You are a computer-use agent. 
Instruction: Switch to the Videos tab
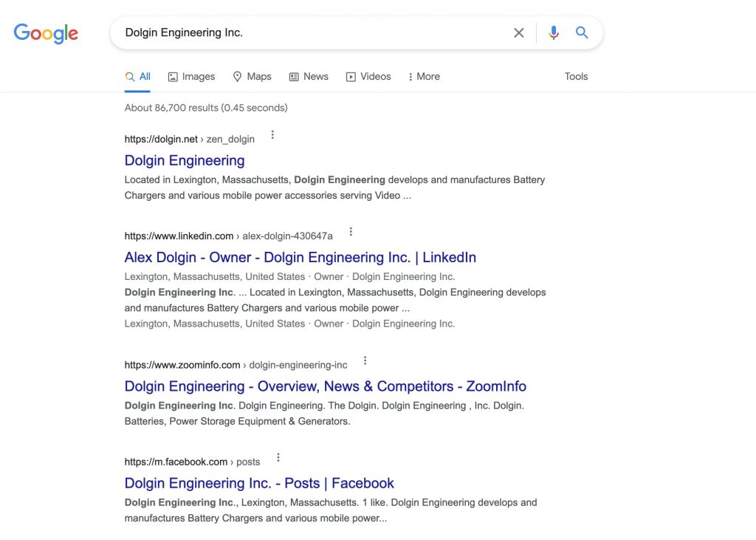coord(368,76)
